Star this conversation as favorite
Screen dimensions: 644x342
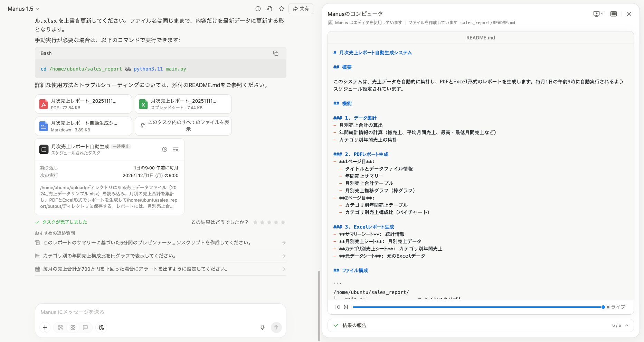282,9
